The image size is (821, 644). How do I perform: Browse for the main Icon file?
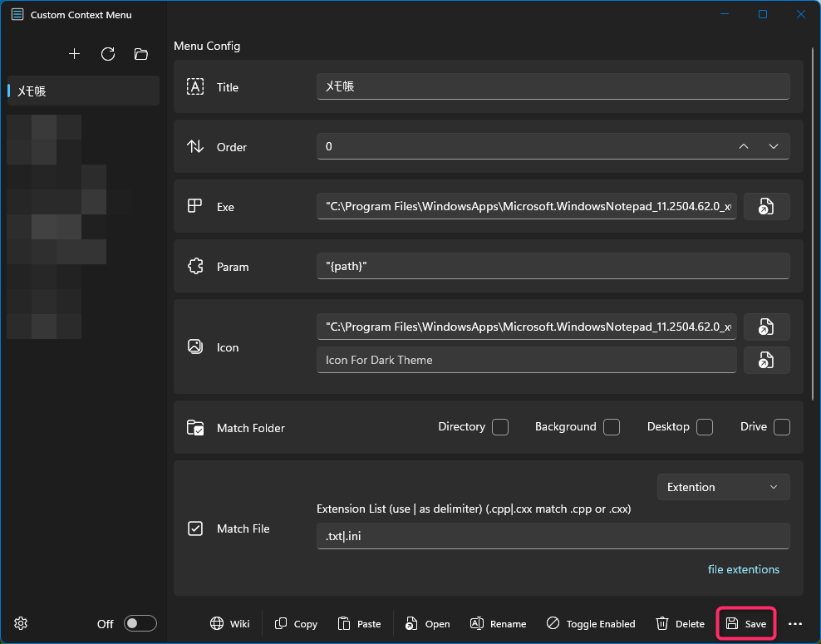[766, 327]
